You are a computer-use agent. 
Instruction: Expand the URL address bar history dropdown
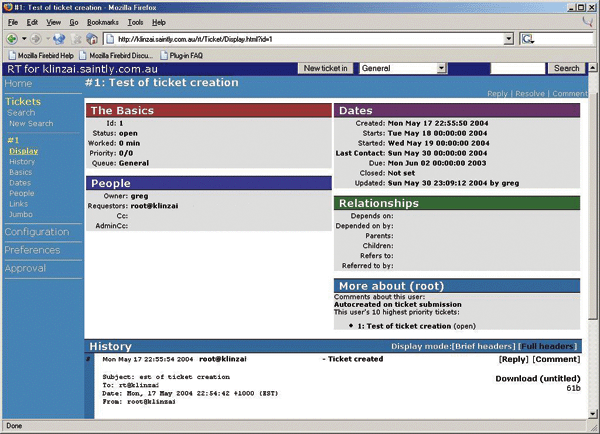click(x=508, y=39)
